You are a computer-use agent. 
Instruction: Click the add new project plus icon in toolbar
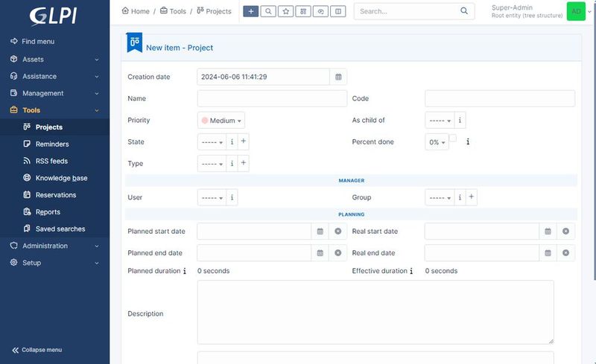coord(251,11)
